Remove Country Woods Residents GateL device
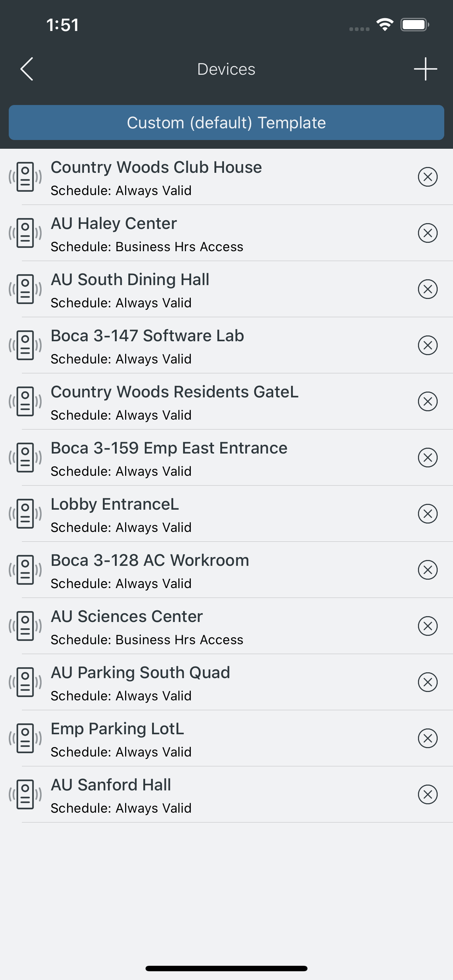This screenshot has width=453, height=980. tap(427, 401)
